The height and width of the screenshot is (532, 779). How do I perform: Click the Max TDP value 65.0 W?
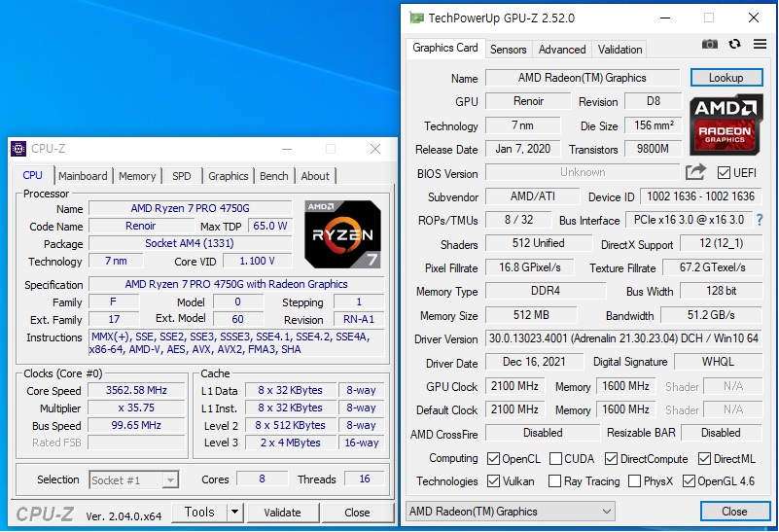[270, 226]
